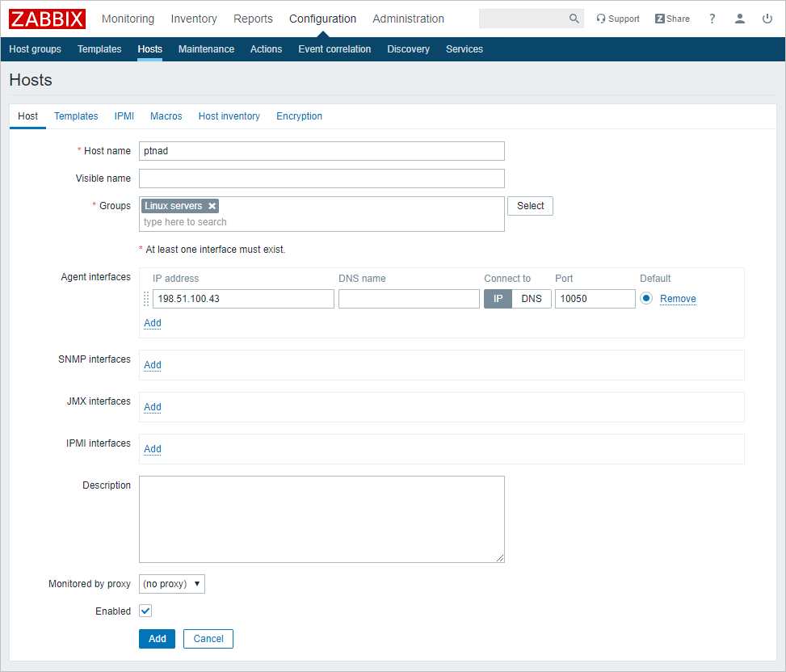
Task: Remove the Linux servers group chip
Action: (x=212, y=205)
